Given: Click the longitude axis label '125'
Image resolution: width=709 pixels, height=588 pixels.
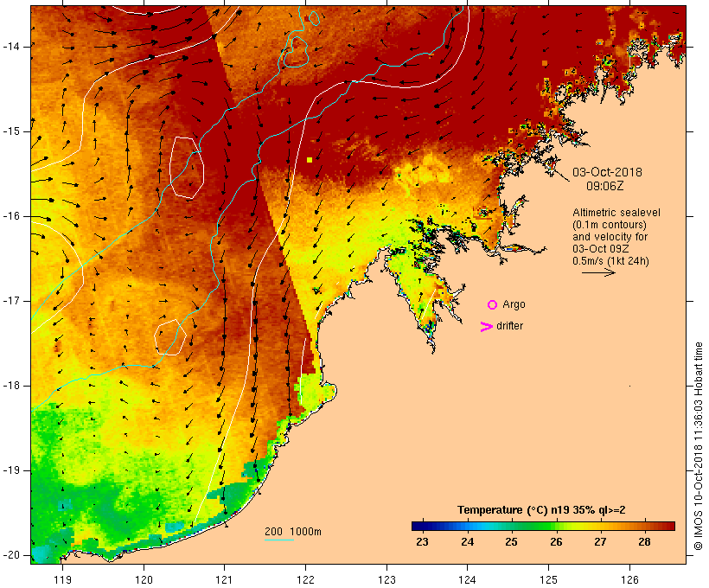Looking at the screenshot, I should coord(548,579).
